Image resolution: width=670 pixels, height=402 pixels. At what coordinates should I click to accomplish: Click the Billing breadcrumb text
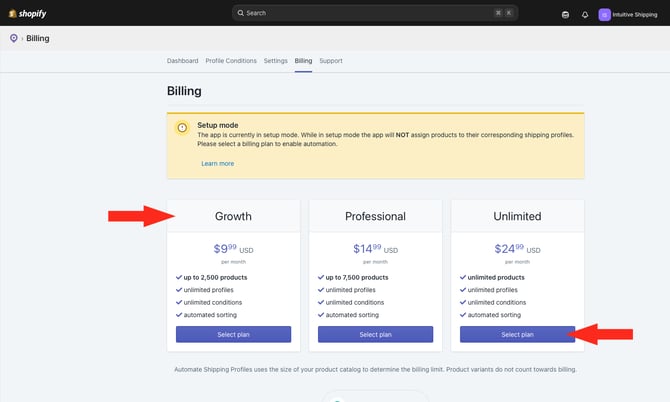38,38
